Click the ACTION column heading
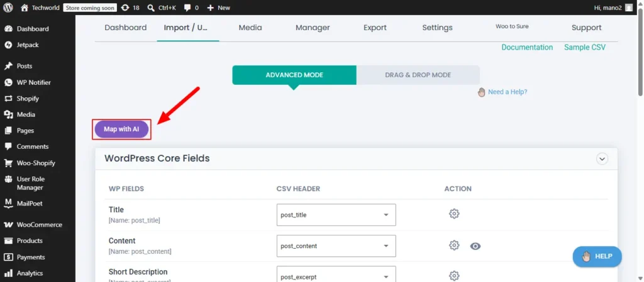644x282 pixels. (458, 188)
